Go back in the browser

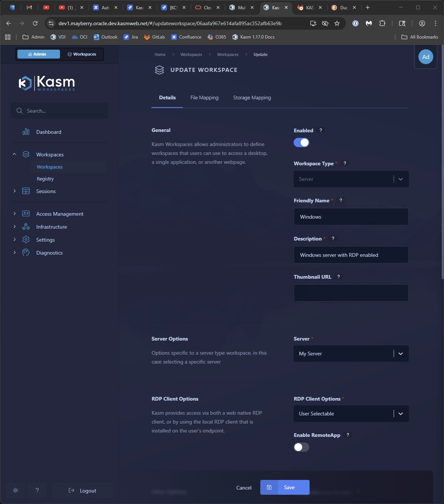(x=9, y=23)
